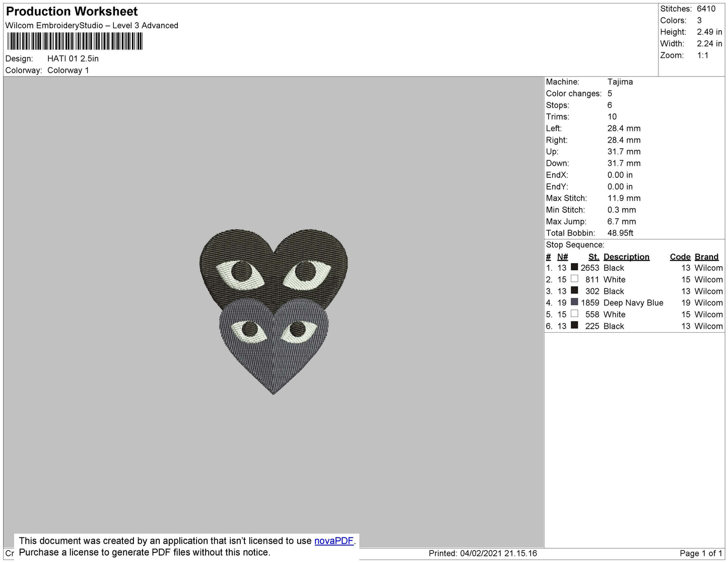Click the Height value 2.49 in
The image size is (728, 563).
709,32
